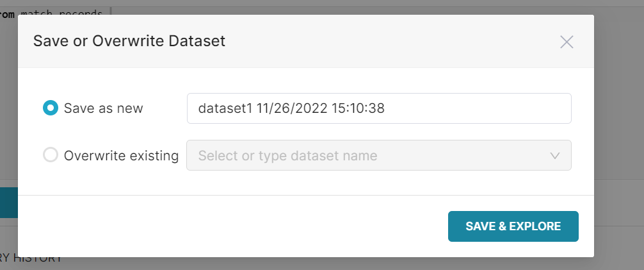Click the Save or Overwrite Dataset title
Viewport: 644px width, 270px height.
tap(129, 42)
